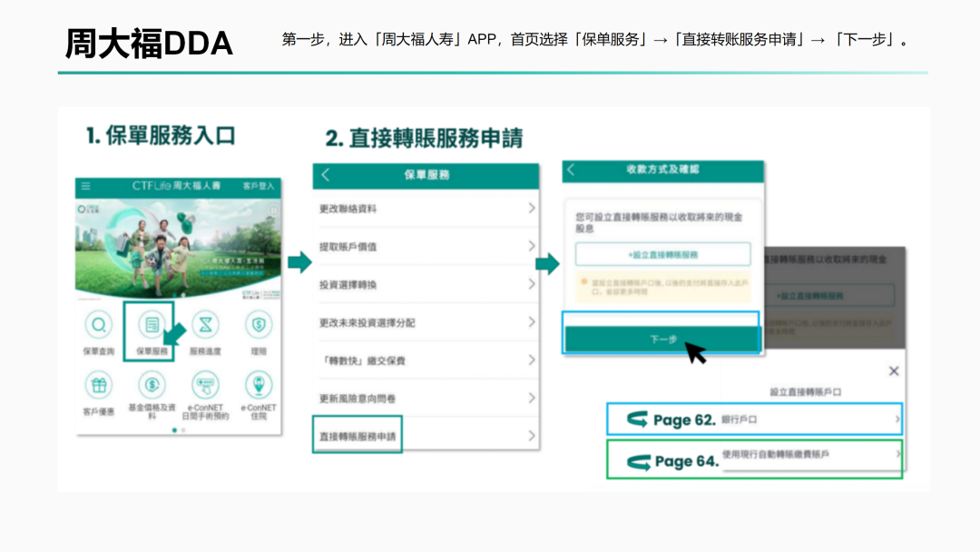Open the 提取賬戶價值 row
Screen dimensions: 980x552
[426, 247]
